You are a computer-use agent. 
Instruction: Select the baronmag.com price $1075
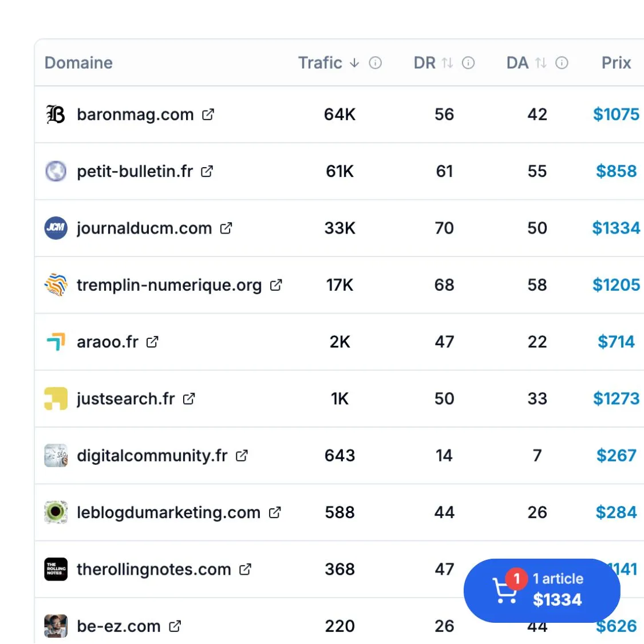click(616, 114)
